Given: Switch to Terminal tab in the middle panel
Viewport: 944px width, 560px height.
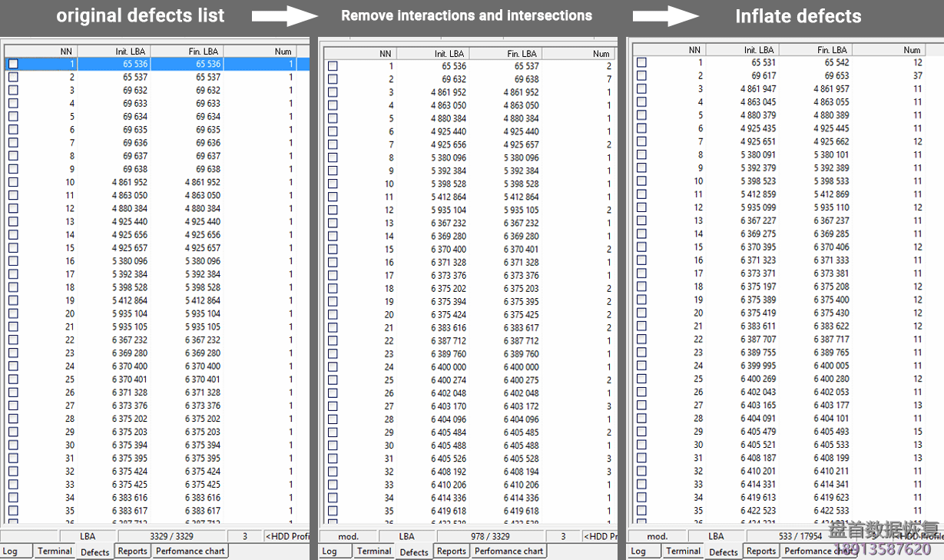Looking at the screenshot, I should pyautogui.click(x=374, y=551).
